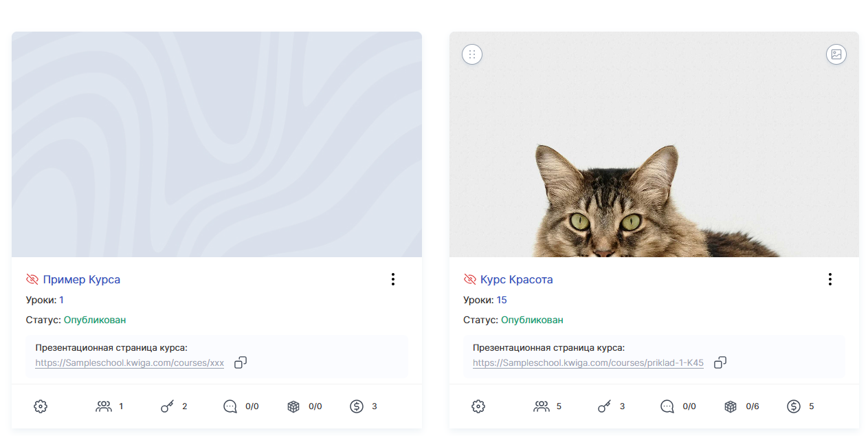The height and width of the screenshot is (436, 868).
Task: Toggle visibility eye for Курс Красота
Action: 470,279
